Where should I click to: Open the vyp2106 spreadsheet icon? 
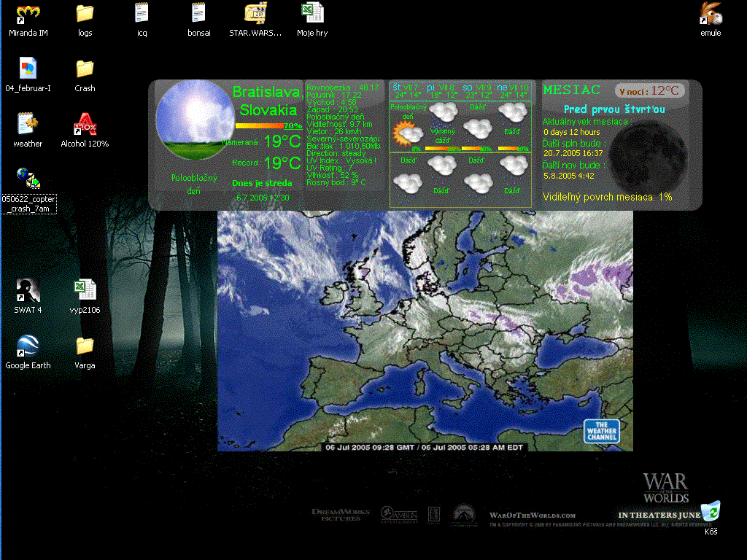click(85, 296)
